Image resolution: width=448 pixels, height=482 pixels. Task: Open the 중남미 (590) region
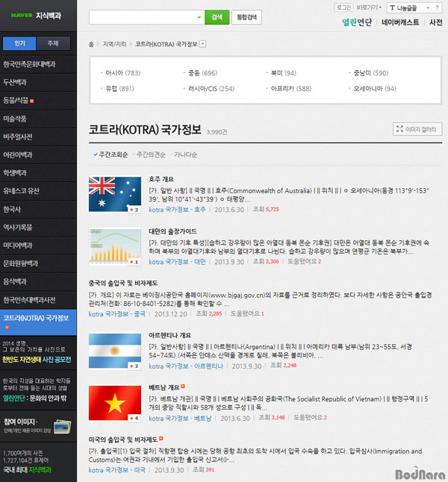tap(371, 73)
